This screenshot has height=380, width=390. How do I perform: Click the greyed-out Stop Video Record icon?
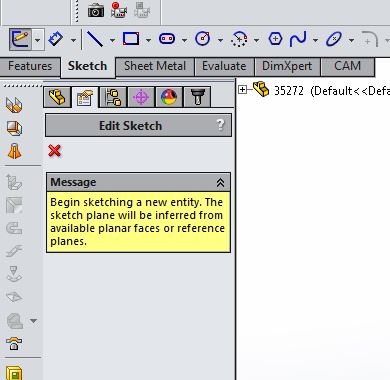click(x=142, y=10)
